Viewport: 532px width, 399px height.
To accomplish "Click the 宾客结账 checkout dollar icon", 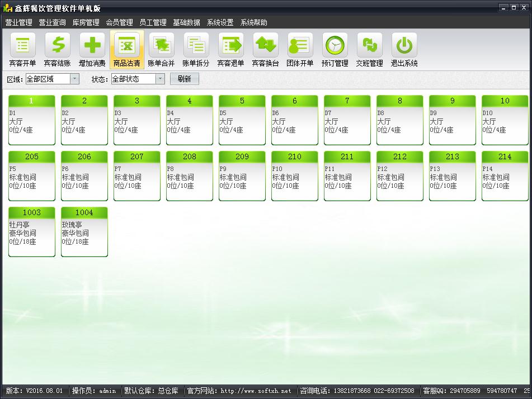I will (x=57, y=50).
